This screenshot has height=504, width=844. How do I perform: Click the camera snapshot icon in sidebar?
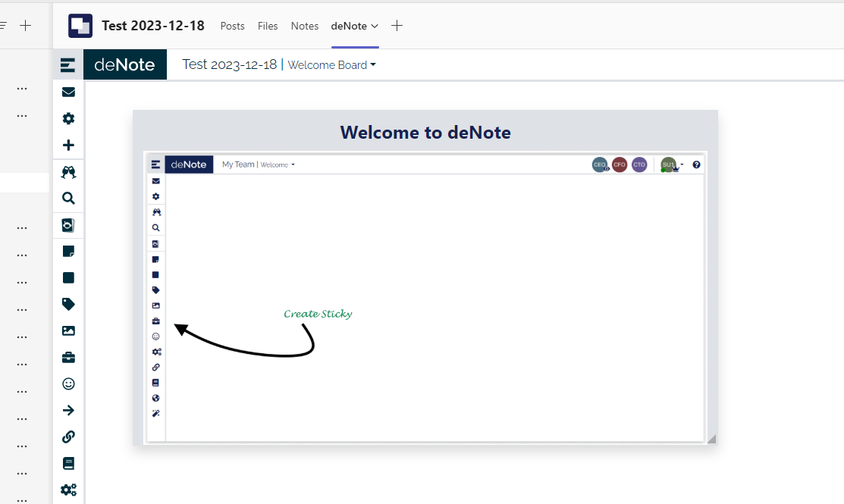point(68,225)
